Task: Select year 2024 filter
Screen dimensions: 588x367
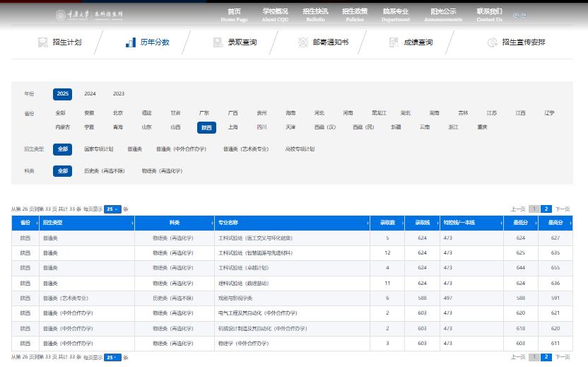Action: click(90, 94)
